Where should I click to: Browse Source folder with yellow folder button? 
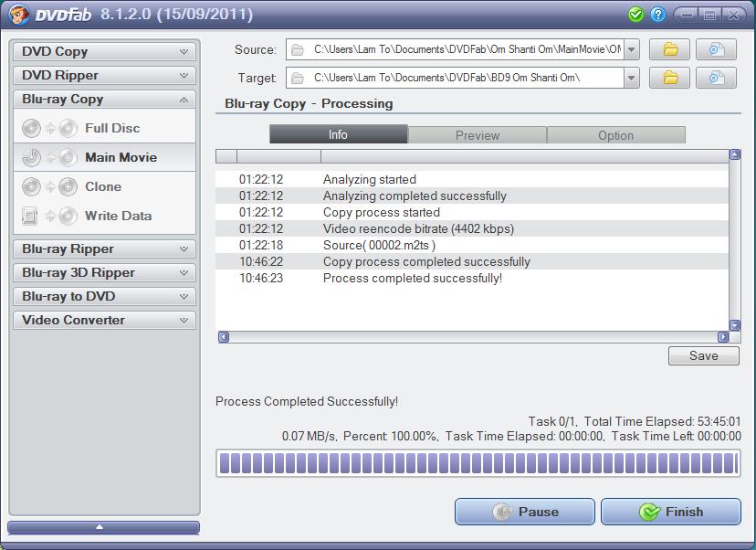tap(669, 49)
